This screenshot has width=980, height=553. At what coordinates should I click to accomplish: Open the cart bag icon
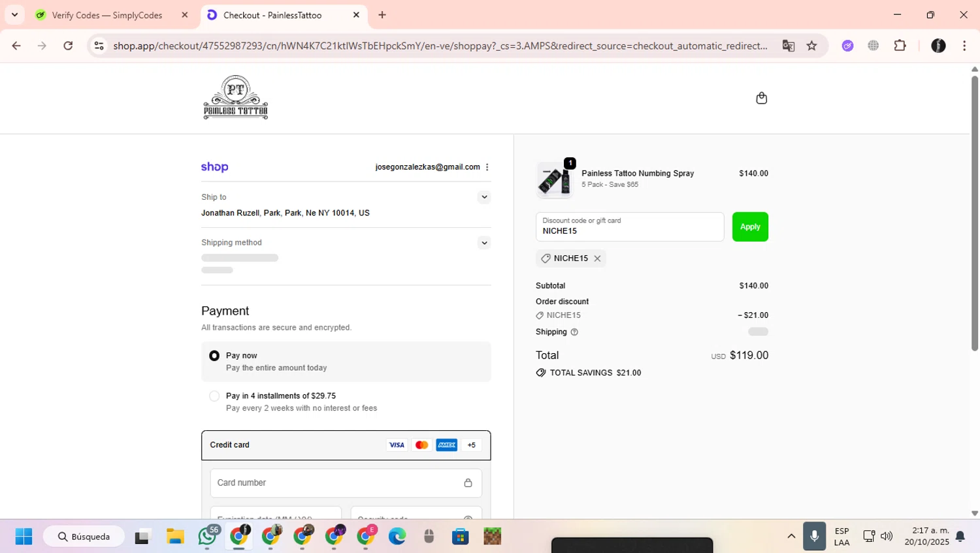[x=761, y=98]
